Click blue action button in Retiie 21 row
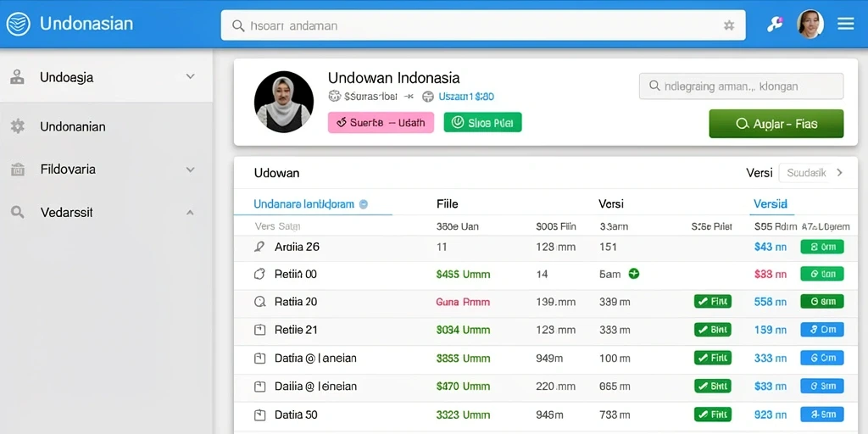868x434 pixels. coord(822,330)
